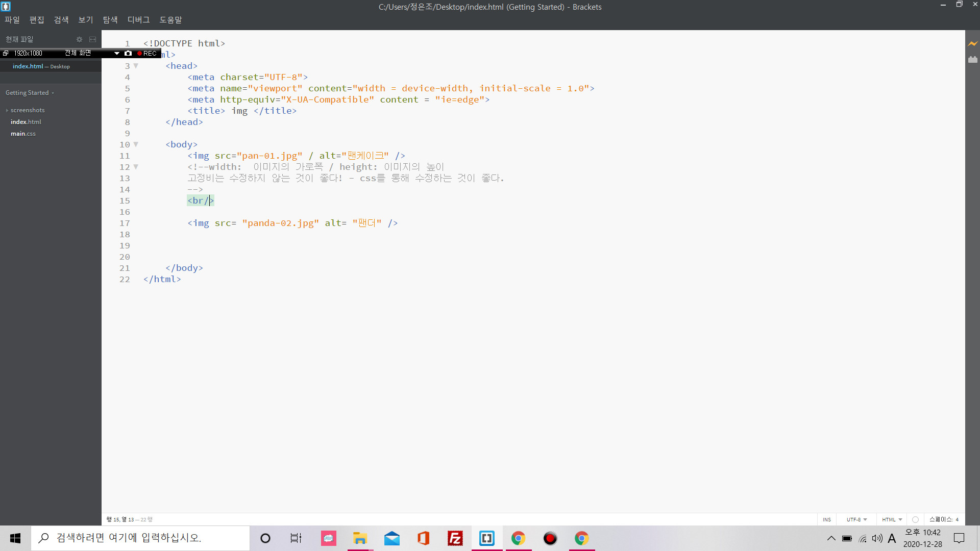This screenshot has height=551, width=980.
Task: Toggle 스페이스 indentation type label
Action: pyautogui.click(x=941, y=519)
